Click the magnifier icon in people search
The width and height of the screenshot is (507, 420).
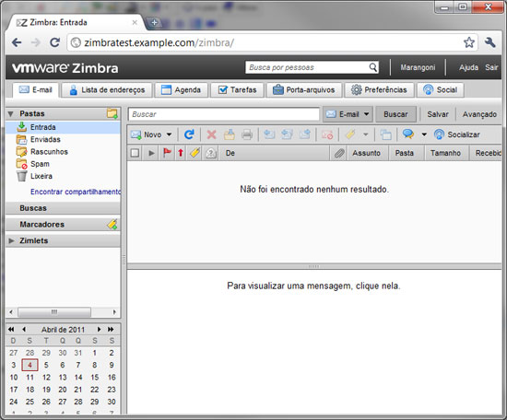coord(372,67)
